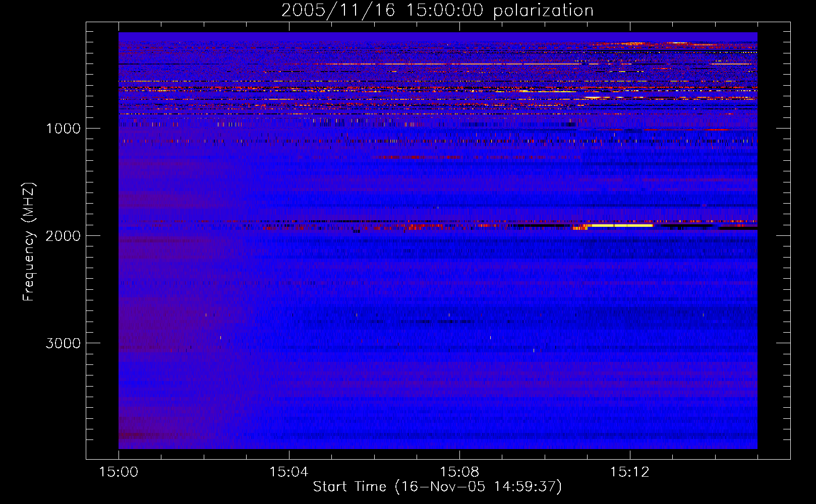Screen dimensions: 816x504
Task: Click the plot title "2005/11/16 15:00:00 polarization"
Action: tap(437, 10)
